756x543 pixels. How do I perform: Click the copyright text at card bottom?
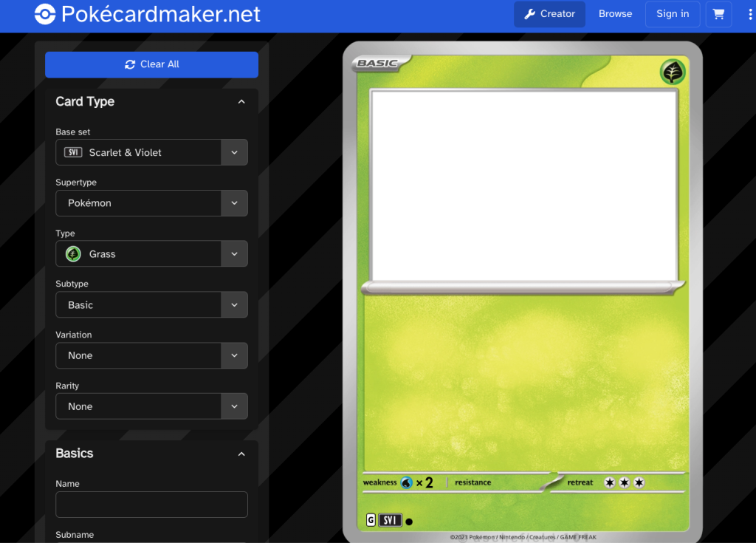tap(523, 537)
